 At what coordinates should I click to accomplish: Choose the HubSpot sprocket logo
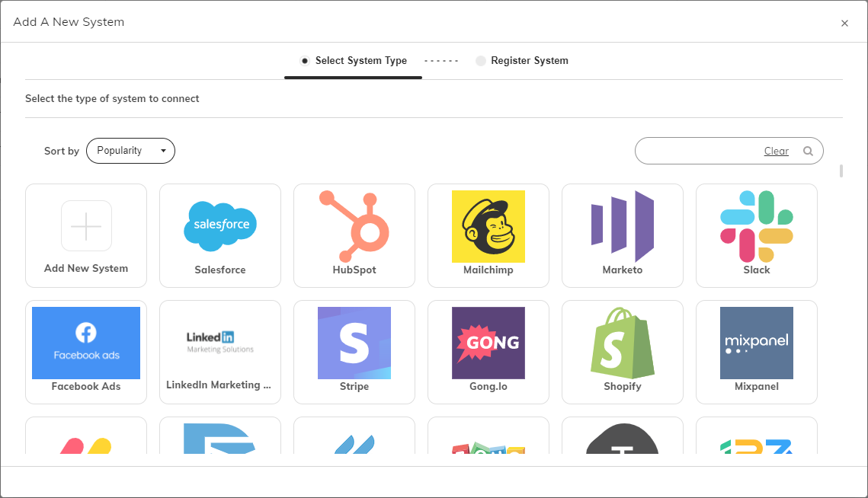pos(354,226)
